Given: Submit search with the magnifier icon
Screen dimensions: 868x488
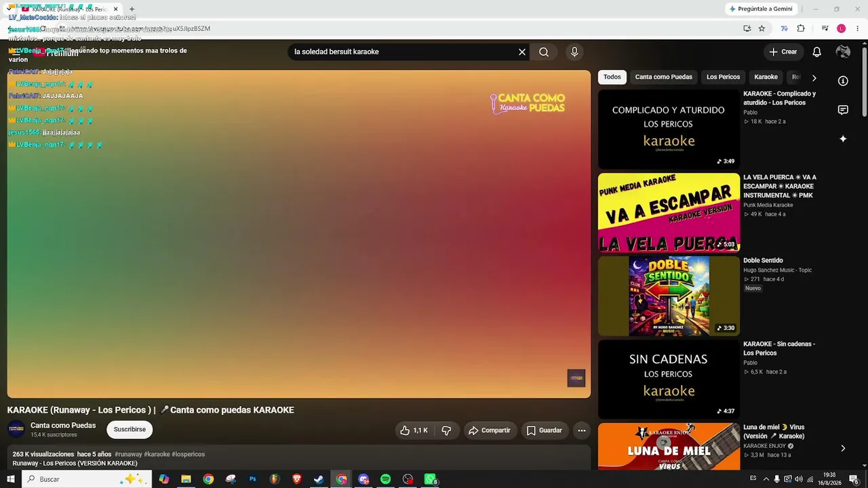Looking at the screenshot, I should point(544,52).
